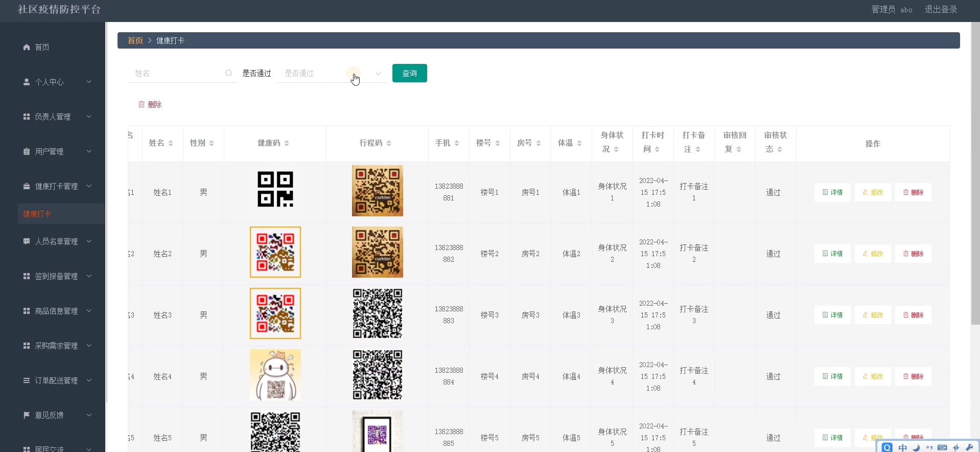Click the page vertical scrollbar
This screenshot has height=452, width=980.
[975, 174]
